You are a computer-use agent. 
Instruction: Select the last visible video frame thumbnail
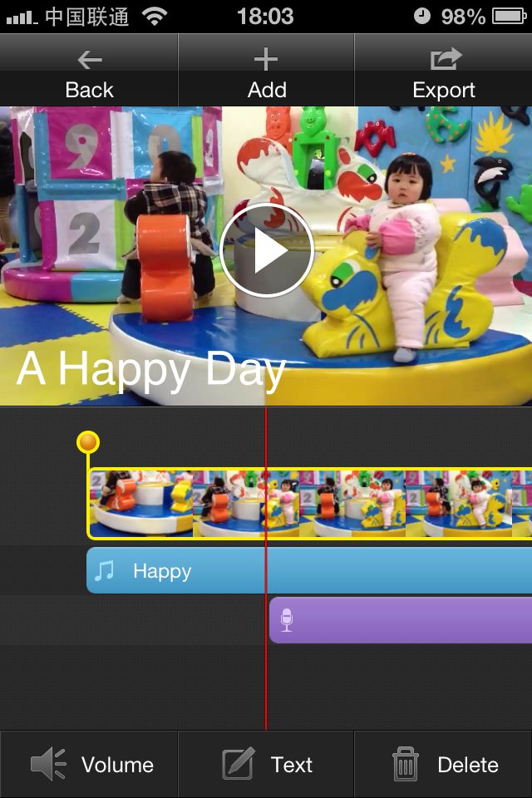(x=522, y=504)
